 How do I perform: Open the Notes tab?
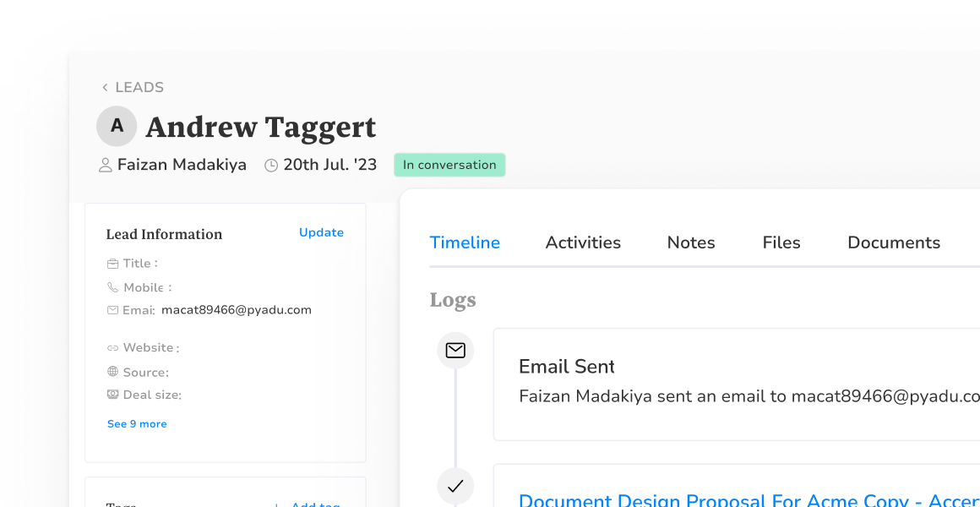(x=690, y=243)
